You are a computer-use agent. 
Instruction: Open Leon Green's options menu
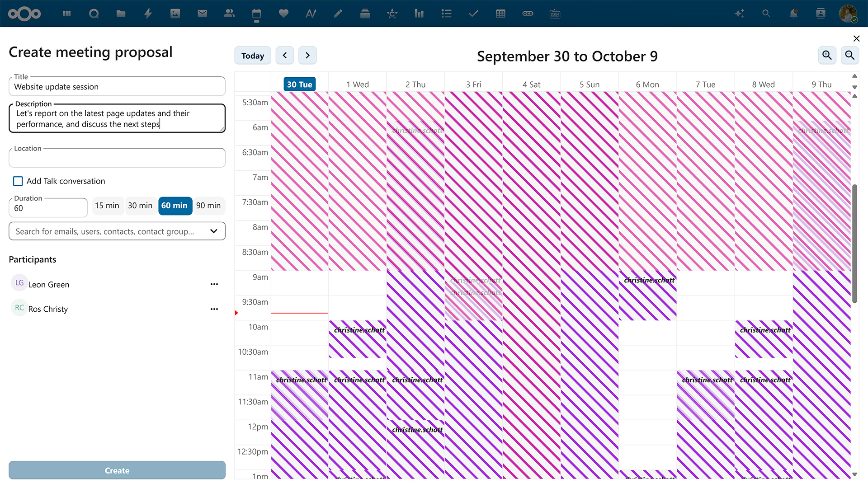pos(214,284)
